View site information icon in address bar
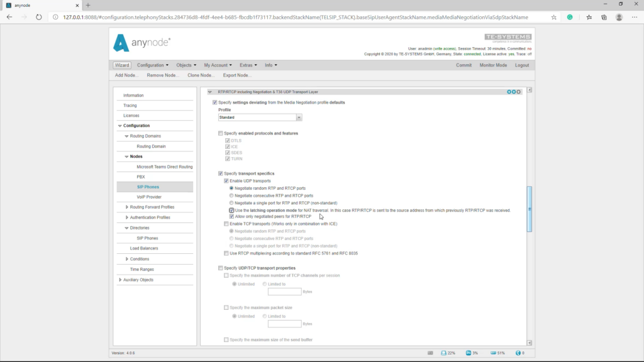Screen dimensions: 644x362 (55, 17)
